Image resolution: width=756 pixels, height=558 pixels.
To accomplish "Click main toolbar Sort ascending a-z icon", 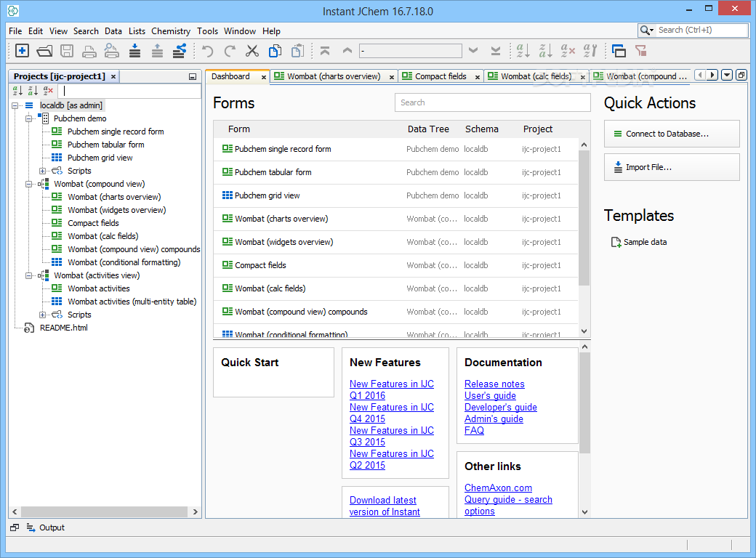I will (x=523, y=51).
